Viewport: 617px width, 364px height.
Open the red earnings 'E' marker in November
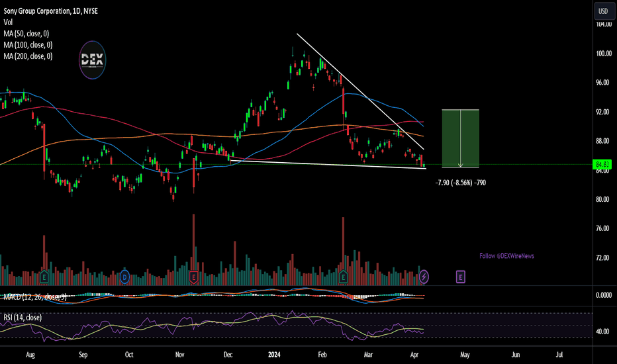coord(193,277)
